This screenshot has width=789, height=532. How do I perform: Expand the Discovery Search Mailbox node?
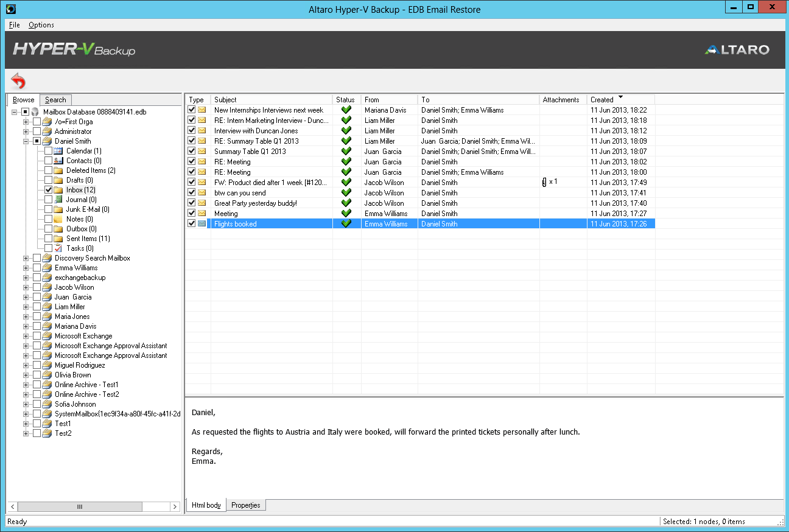click(26, 258)
